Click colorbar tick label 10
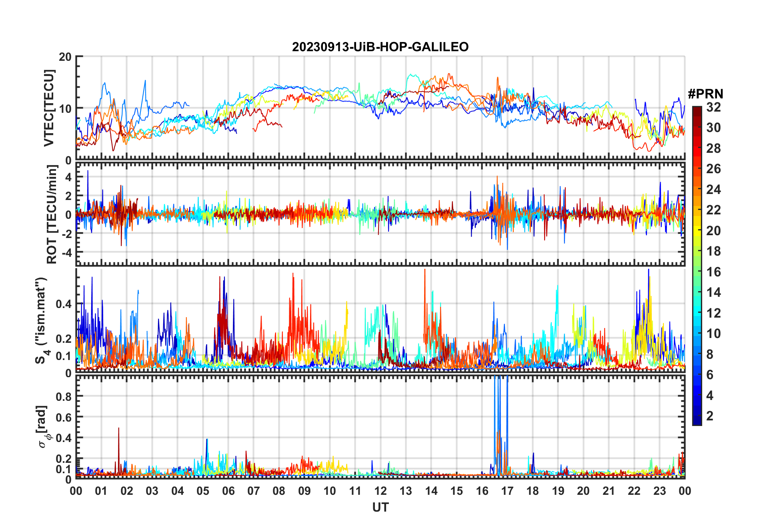 click(x=713, y=334)
